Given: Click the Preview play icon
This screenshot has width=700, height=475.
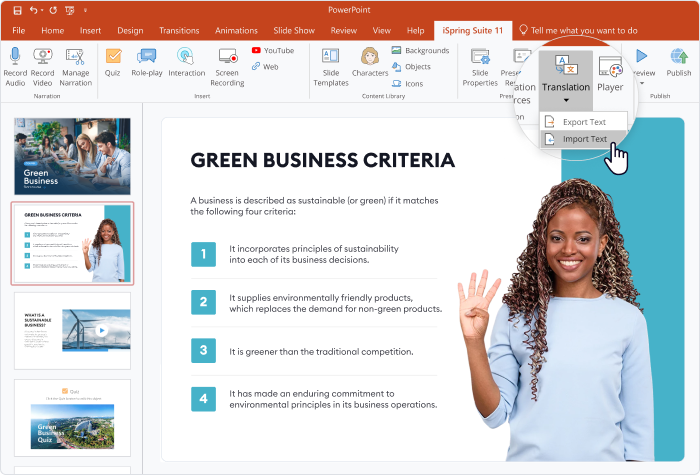Looking at the screenshot, I should (642, 56).
